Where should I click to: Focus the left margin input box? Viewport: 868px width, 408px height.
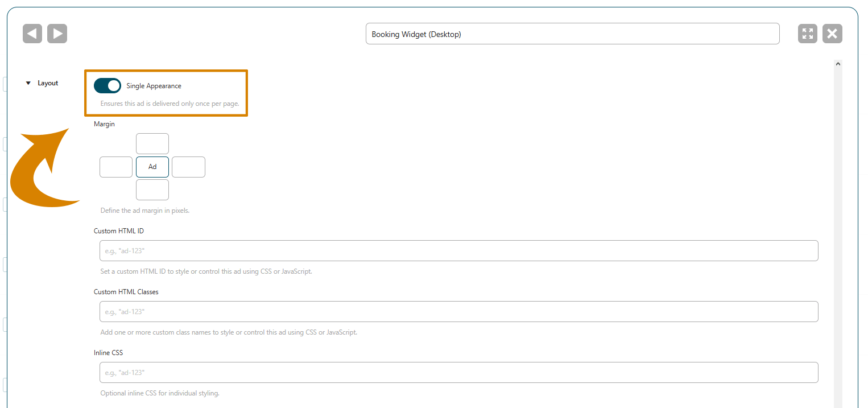point(116,167)
